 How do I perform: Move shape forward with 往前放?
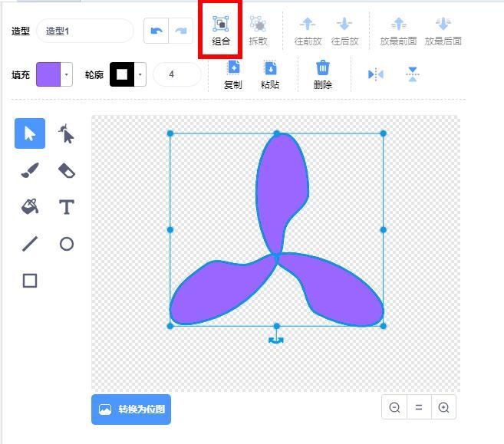(308, 31)
